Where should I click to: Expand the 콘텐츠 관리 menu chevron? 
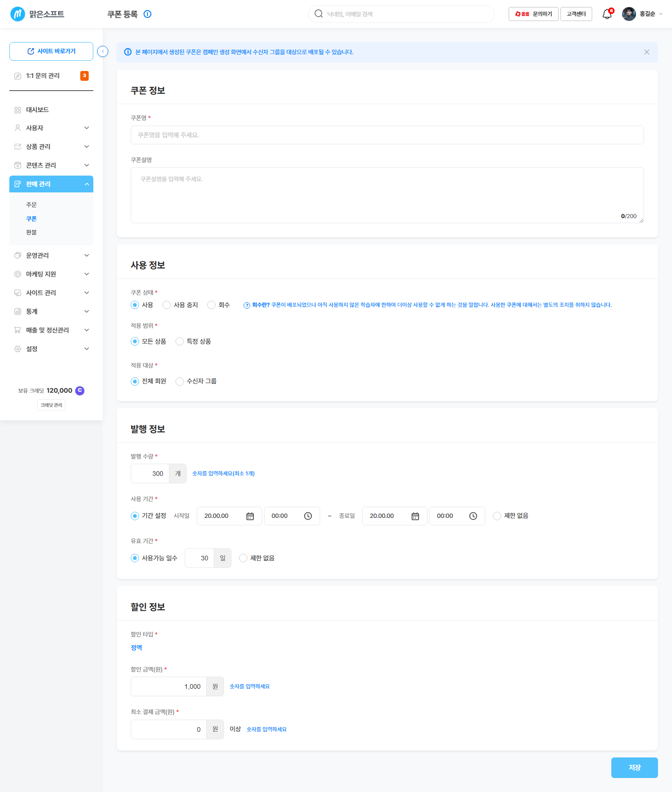pos(87,165)
